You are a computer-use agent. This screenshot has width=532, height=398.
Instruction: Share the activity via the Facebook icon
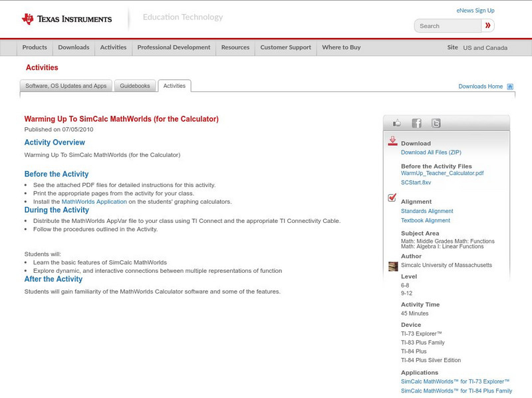[416, 123]
